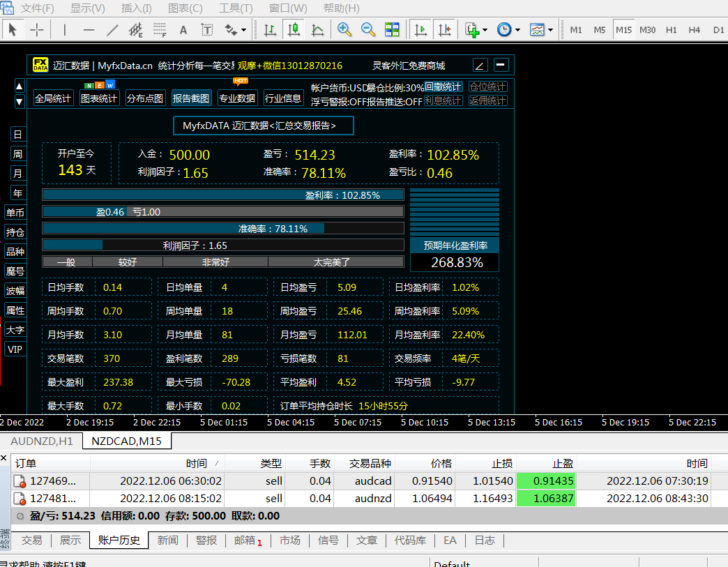Open the indicators list dropdown

pos(477,30)
